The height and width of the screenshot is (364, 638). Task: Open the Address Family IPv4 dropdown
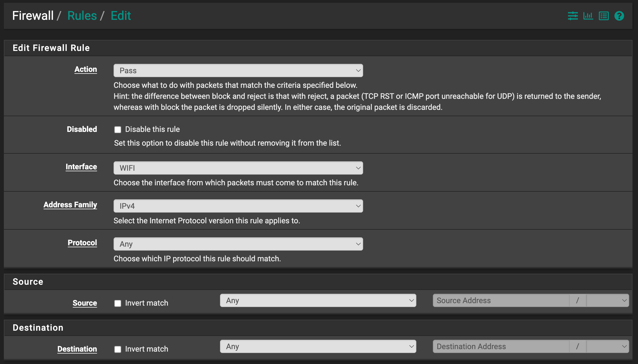pos(238,206)
